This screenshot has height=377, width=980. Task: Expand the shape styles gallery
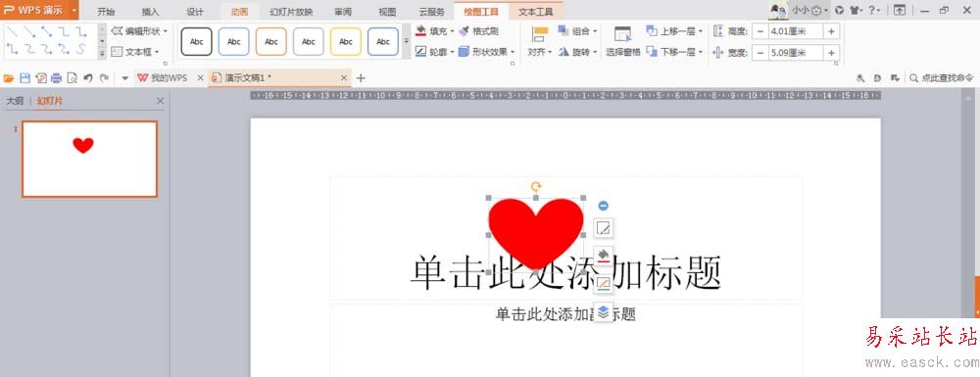point(407,42)
